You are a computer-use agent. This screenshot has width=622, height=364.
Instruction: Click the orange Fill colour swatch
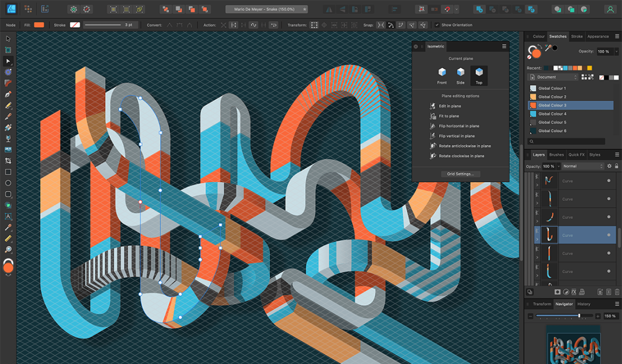[39, 25]
